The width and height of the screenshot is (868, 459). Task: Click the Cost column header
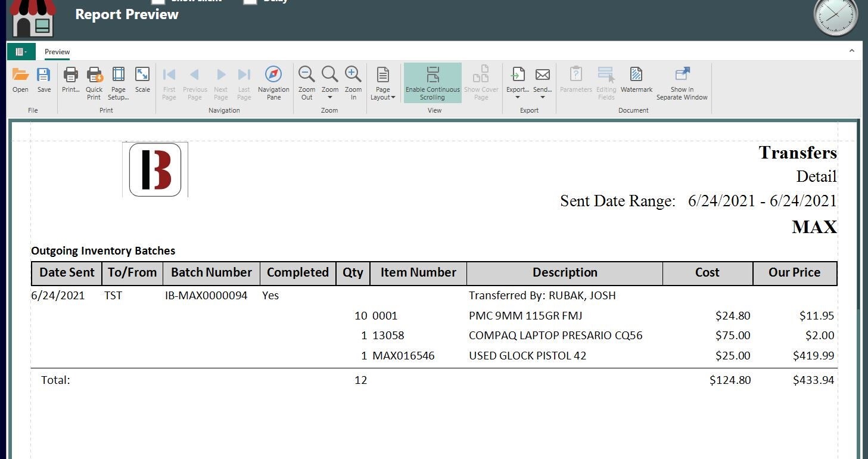(x=707, y=273)
